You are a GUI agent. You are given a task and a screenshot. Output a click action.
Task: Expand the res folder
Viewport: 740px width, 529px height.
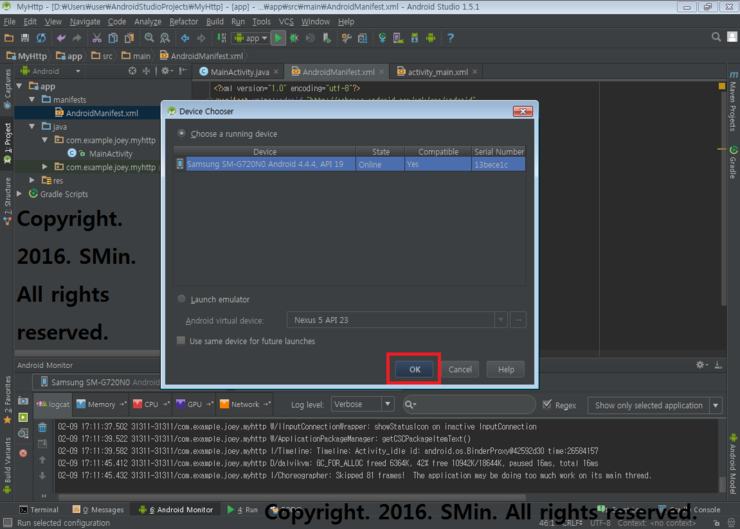(32, 180)
